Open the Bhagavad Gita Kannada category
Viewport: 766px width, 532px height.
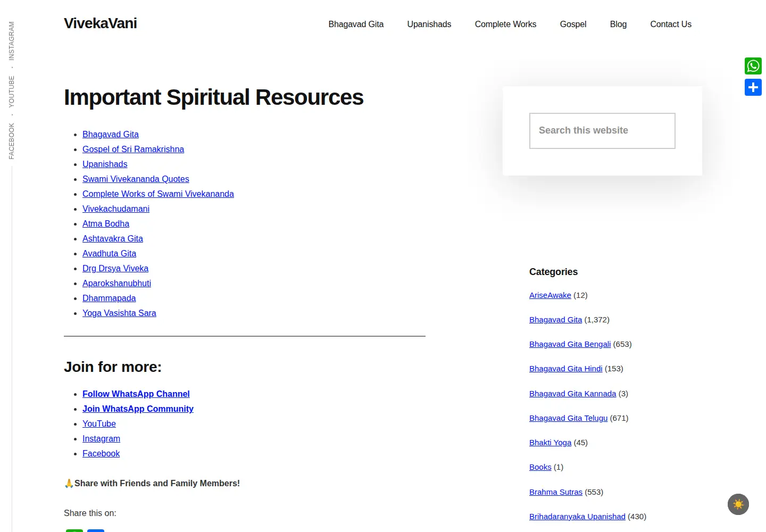pyautogui.click(x=572, y=394)
